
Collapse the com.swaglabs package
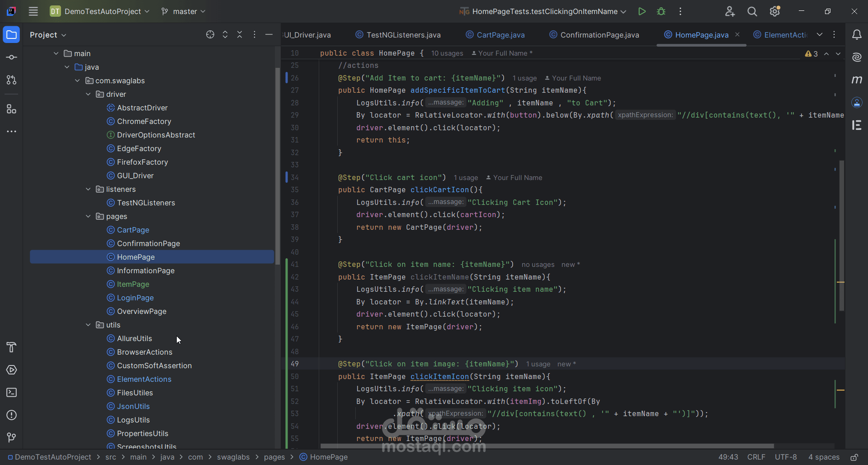click(77, 81)
